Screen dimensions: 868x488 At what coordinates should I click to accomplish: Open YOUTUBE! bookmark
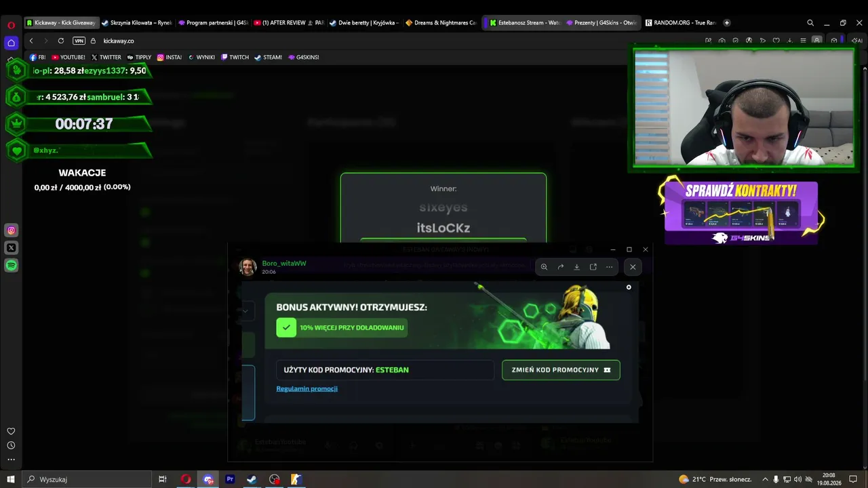tap(68, 58)
